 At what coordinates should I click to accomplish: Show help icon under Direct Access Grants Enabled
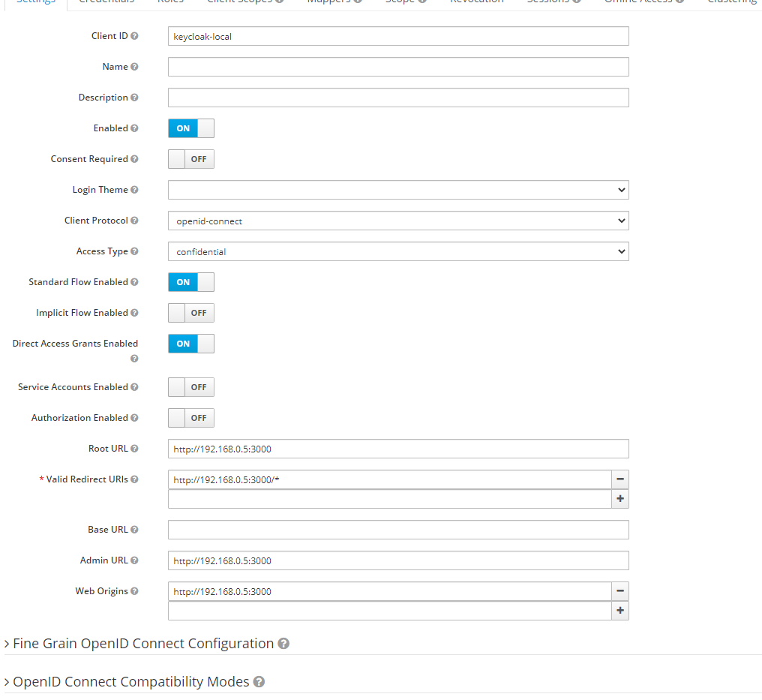click(134, 359)
